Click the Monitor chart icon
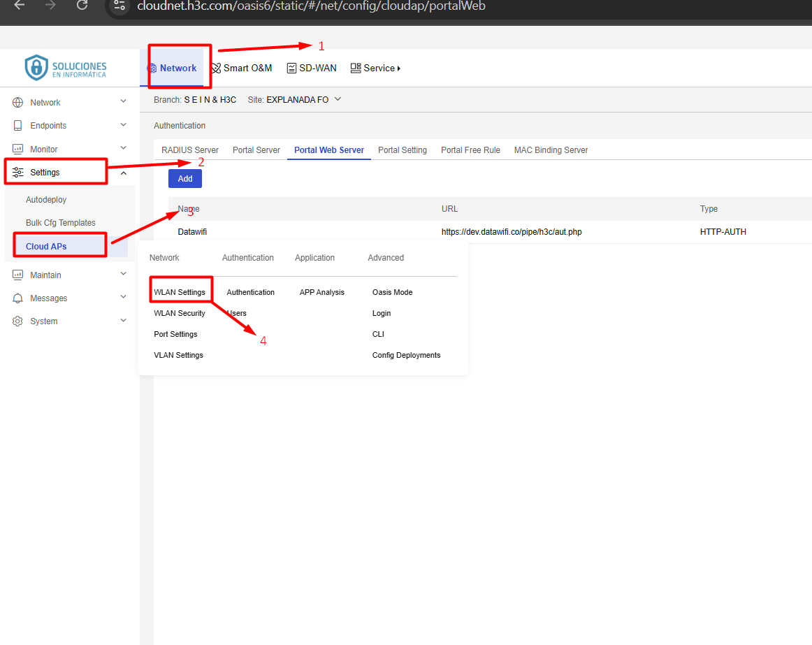Image resolution: width=812 pixels, height=645 pixels. pyautogui.click(x=17, y=150)
